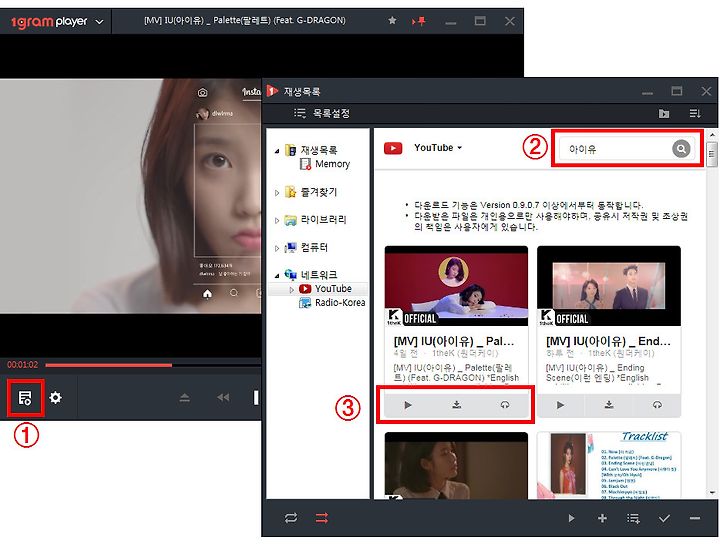Select the 재생목록 folder label
720x544 pixels.
(319, 150)
